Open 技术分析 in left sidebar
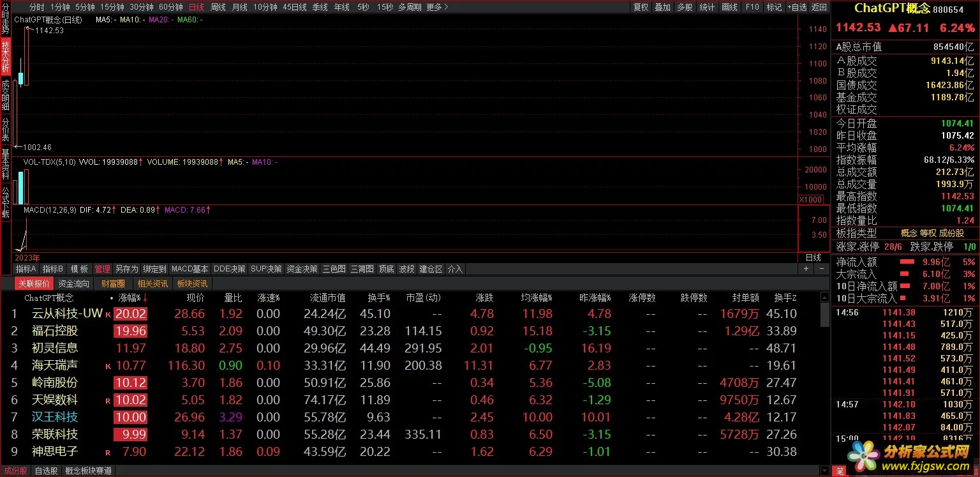980x477 pixels. tap(5, 56)
